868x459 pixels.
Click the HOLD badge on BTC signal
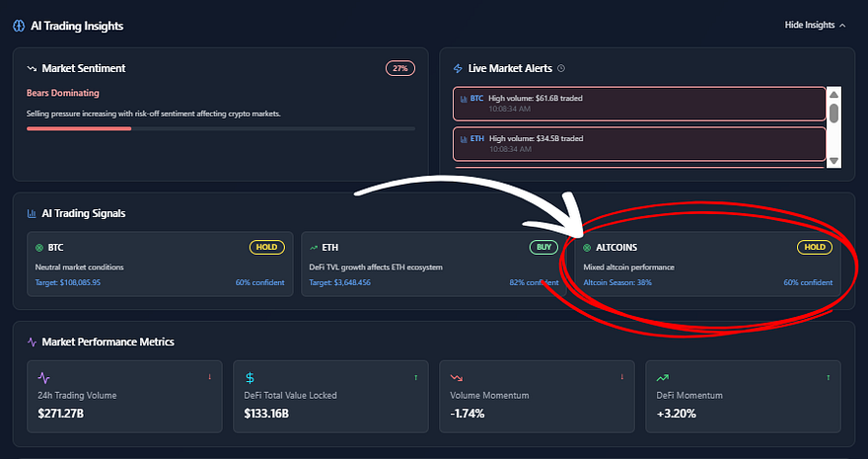pos(268,247)
